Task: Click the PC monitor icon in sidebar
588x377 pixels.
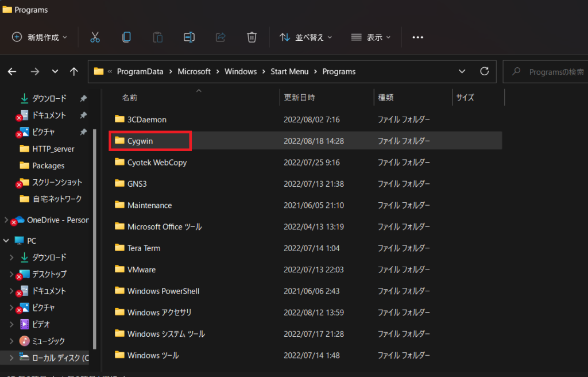Action: pyautogui.click(x=19, y=241)
